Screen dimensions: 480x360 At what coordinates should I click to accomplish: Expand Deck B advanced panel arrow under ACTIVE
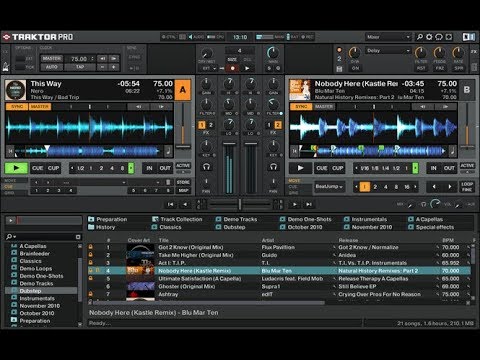[467, 172]
